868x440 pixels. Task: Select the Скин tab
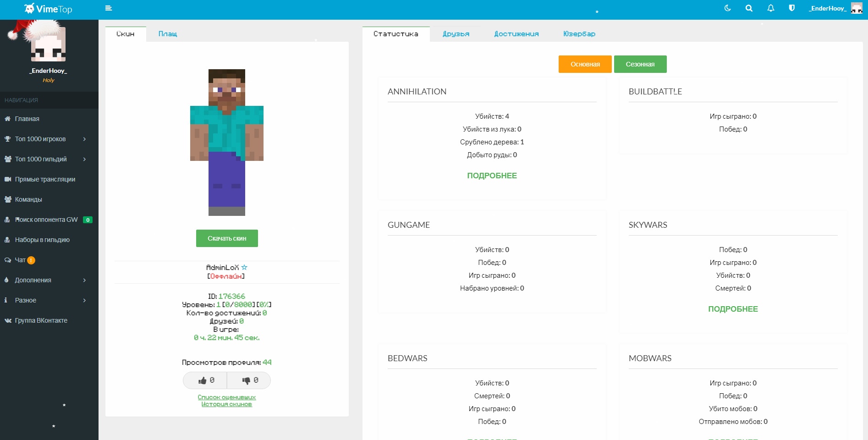[126, 34]
